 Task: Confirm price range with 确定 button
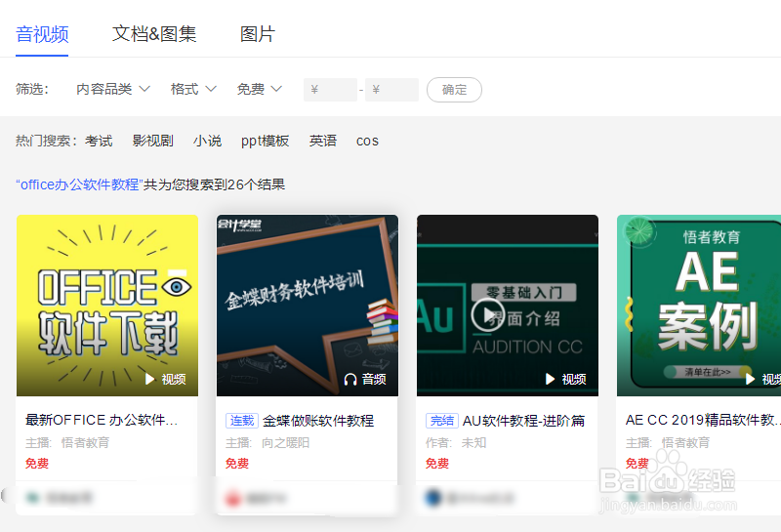click(x=454, y=90)
